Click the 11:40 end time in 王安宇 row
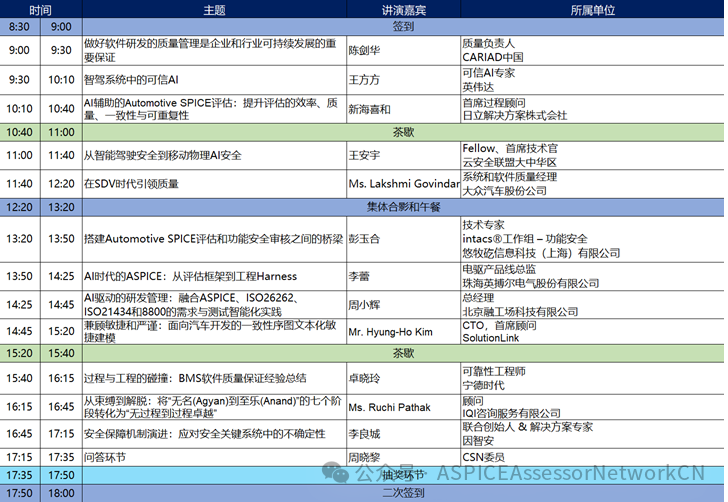 click(x=61, y=155)
